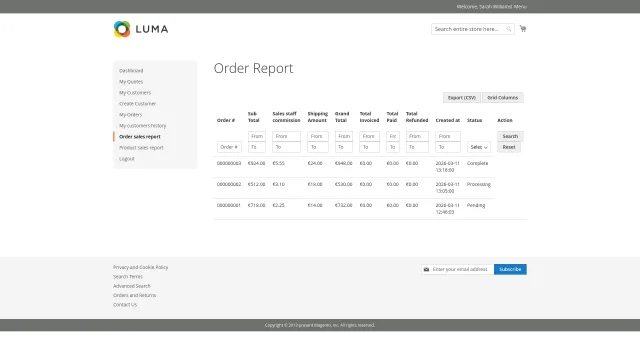Image resolution: width=640 pixels, height=360 pixels.
Task: Focus the Total Invoiced To field
Action: [x=369, y=147]
